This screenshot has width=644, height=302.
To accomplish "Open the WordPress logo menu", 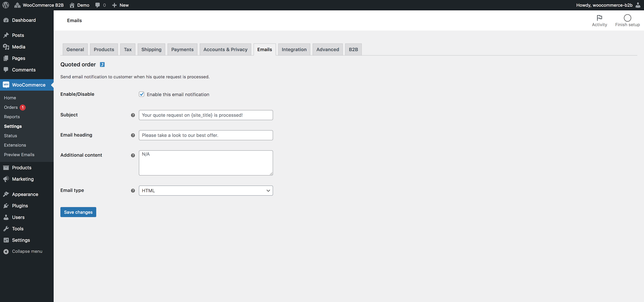I will (x=6, y=5).
